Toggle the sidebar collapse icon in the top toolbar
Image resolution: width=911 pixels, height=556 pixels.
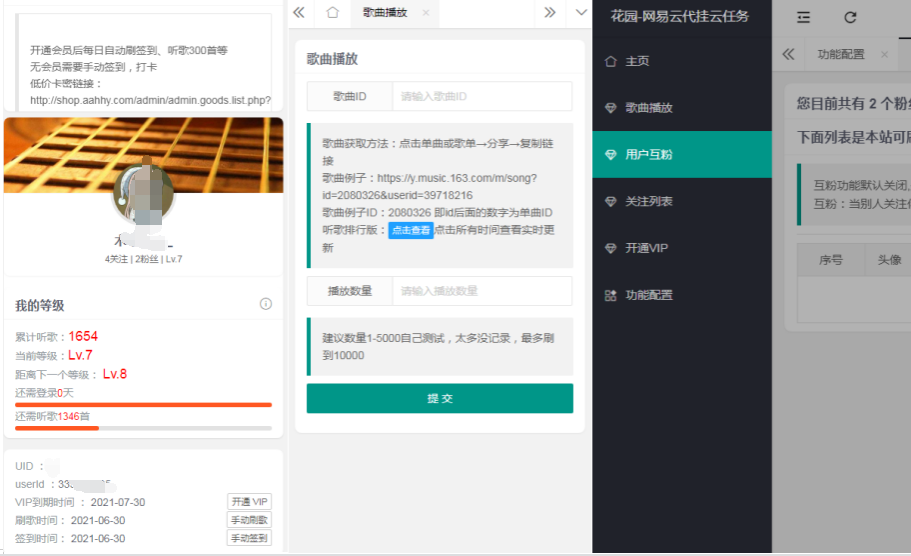803,17
